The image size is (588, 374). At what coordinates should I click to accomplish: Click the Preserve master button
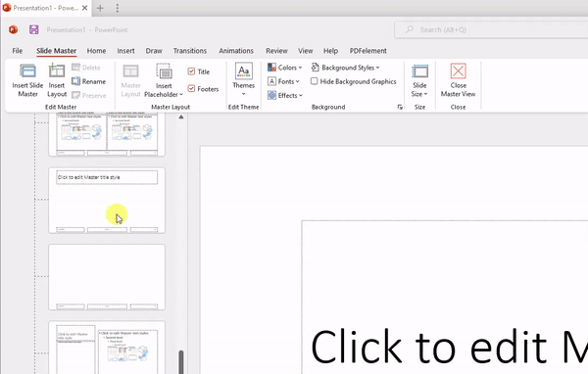[89, 95]
